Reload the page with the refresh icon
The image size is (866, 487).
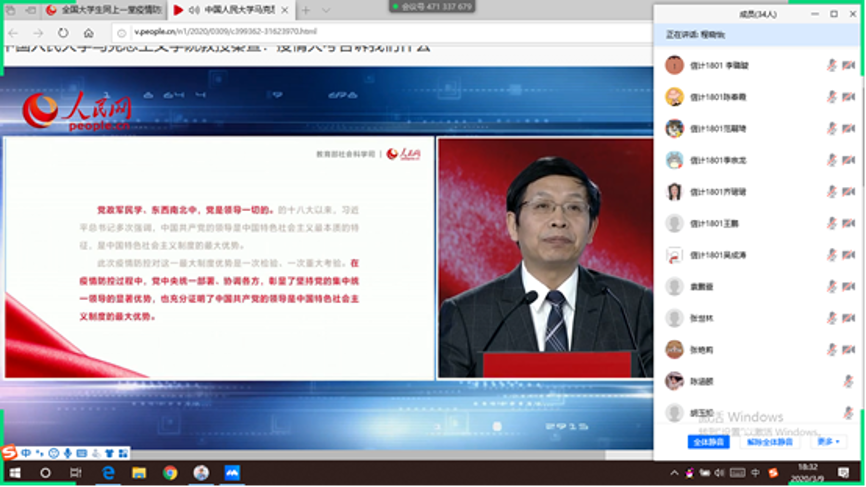(x=63, y=33)
